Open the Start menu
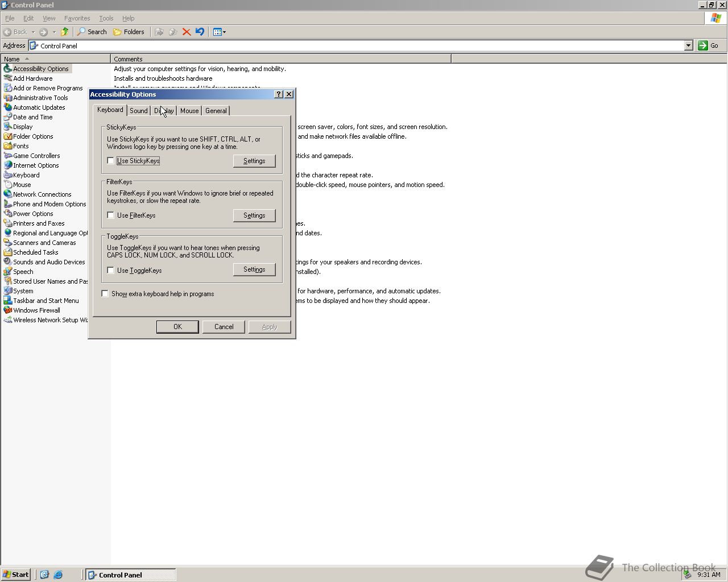728x582 pixels. pos(16,575)
